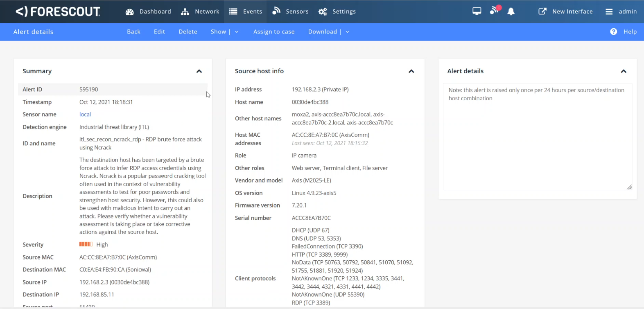Viewport: 644px width, 309px height.
Task: Open the Dashboard gauge icon
Action: pos(130,12)
